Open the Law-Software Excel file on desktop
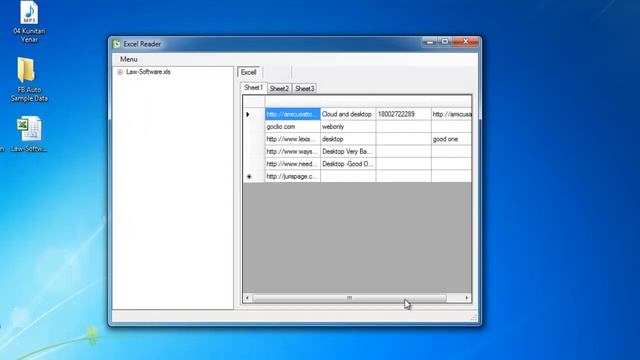The image size is (640, 360). [29, 135]
